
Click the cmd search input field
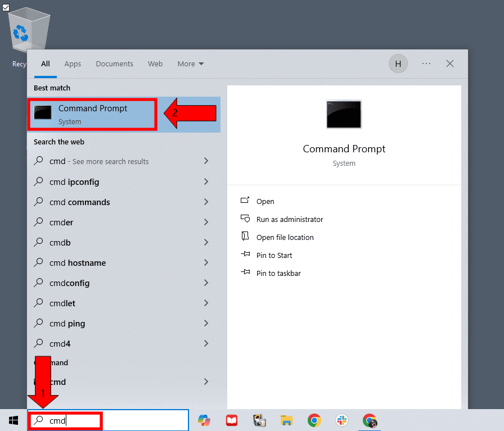(x=65, y=420)
